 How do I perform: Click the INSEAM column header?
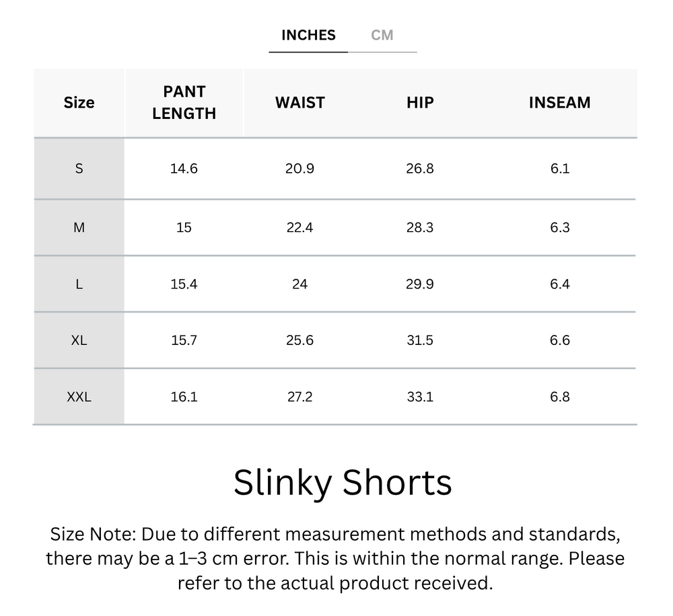pyautogui.click(x=559, y=103)
